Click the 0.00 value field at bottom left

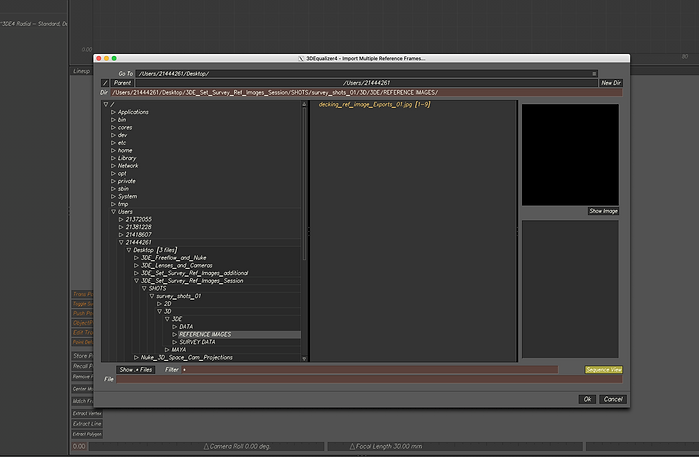(x=79, y=446)
